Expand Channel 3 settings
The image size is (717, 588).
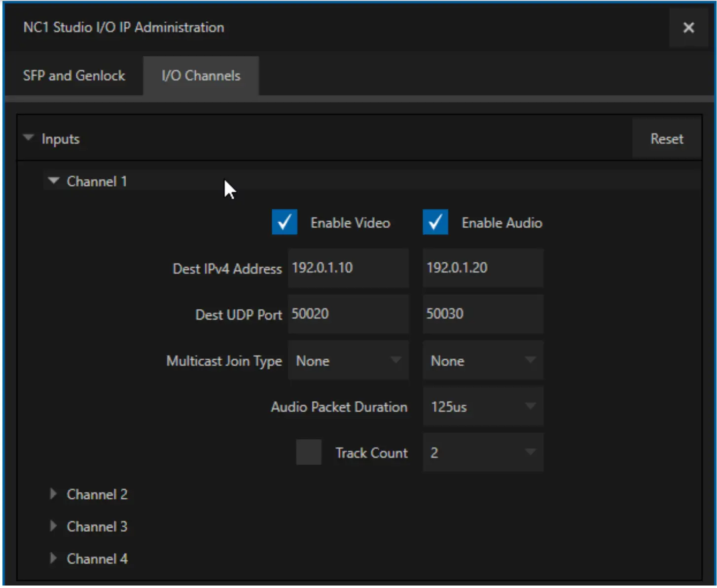[x=53, y=526]
